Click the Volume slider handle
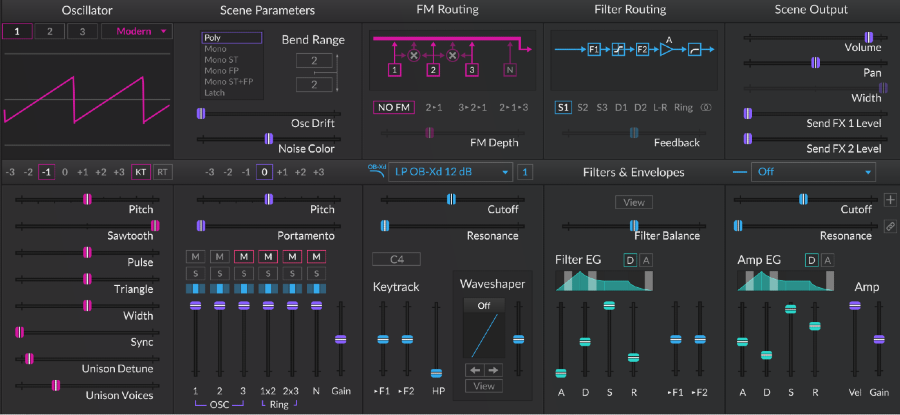The width and height of the screenshot is (900, 415). coord(869,37)
